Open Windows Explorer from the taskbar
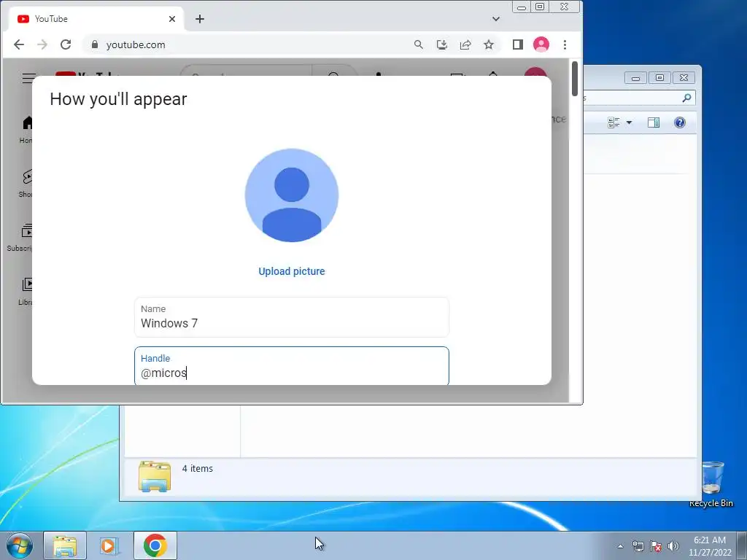Image resolution: width=747 pixels, height=560 pixels. (x=65, y=545)
